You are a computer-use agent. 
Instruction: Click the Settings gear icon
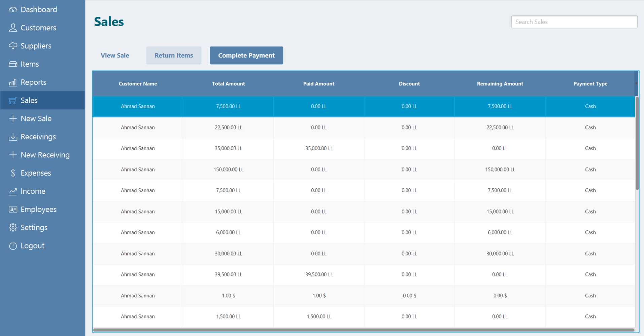click(x=13, y=227)
